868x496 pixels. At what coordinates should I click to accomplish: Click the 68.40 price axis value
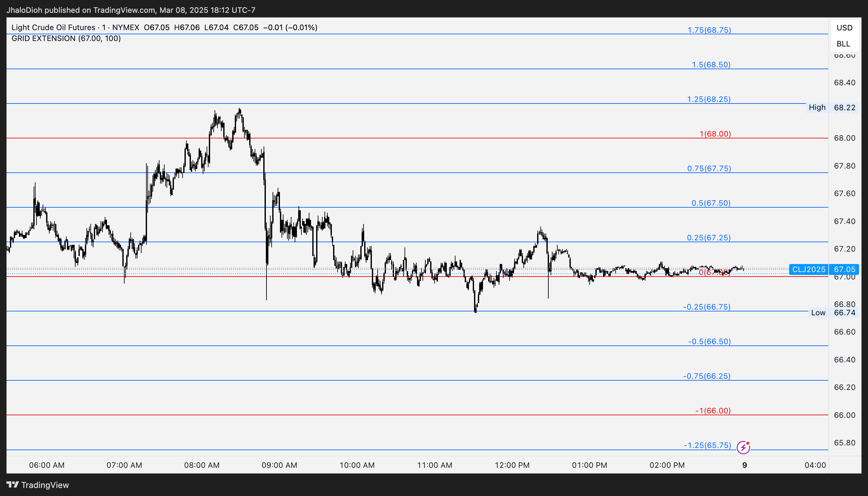844,82
